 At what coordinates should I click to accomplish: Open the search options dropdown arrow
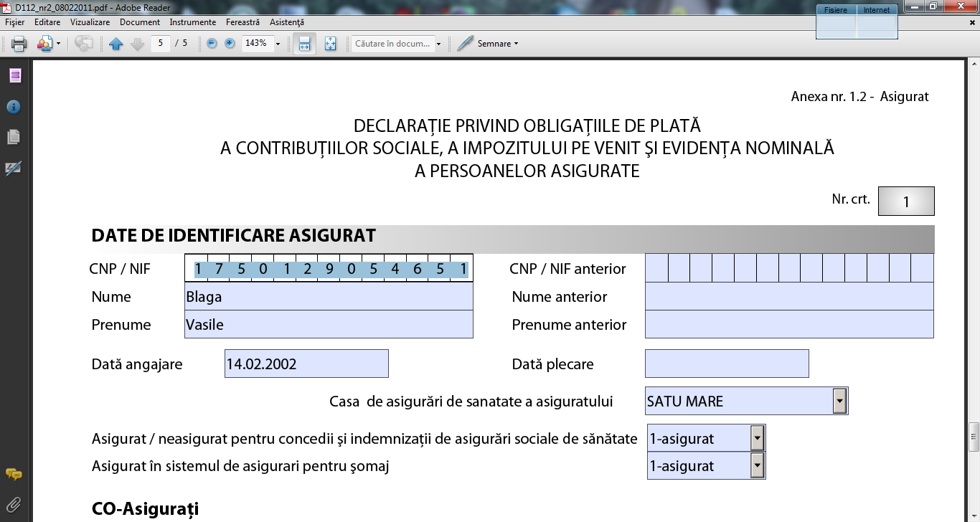pos(438,44)
